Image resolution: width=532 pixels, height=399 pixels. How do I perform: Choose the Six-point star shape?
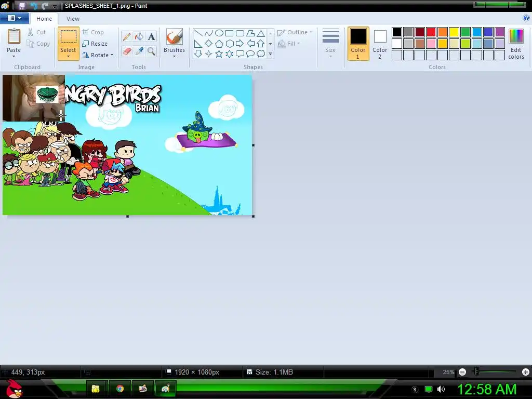(x=230, y=54)
